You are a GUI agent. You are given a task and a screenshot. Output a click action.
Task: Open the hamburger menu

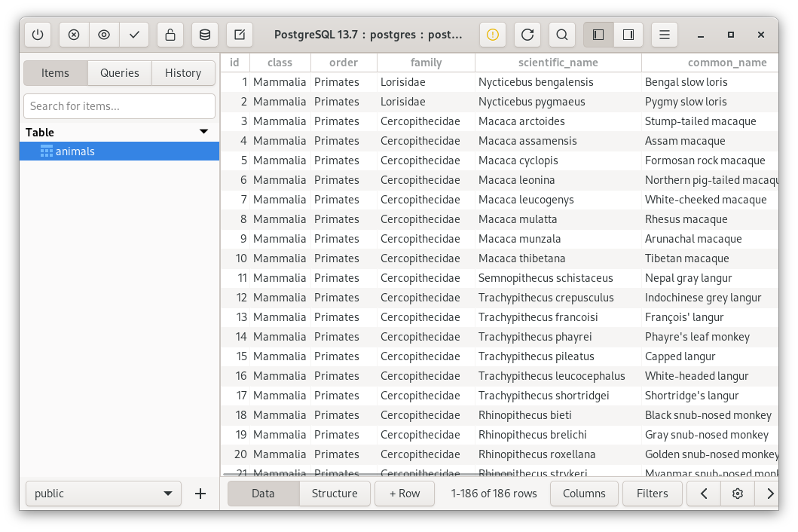664,35
